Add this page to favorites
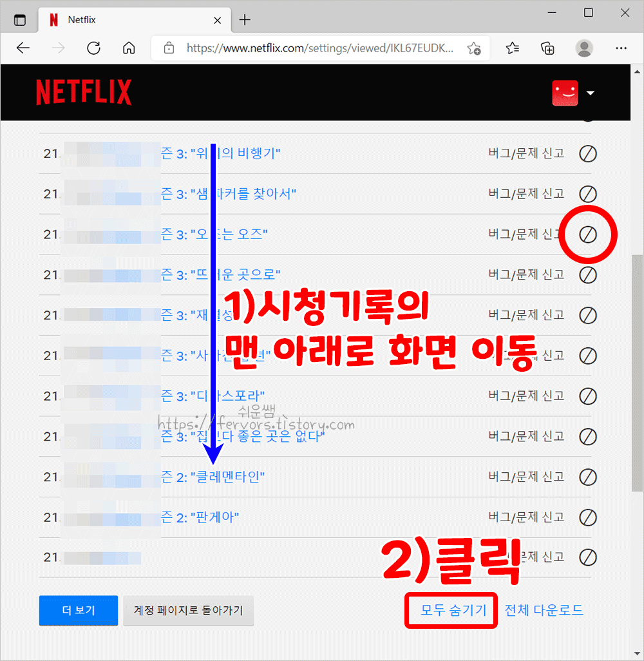The width and height of the screenshot is (644, 661). click(x=474, y=48)
